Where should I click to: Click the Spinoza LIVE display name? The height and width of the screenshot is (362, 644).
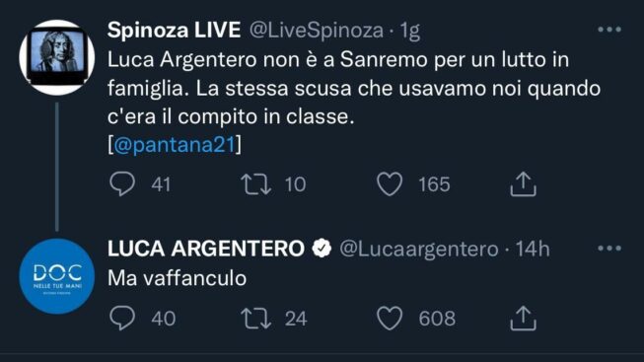coord(174,30)
